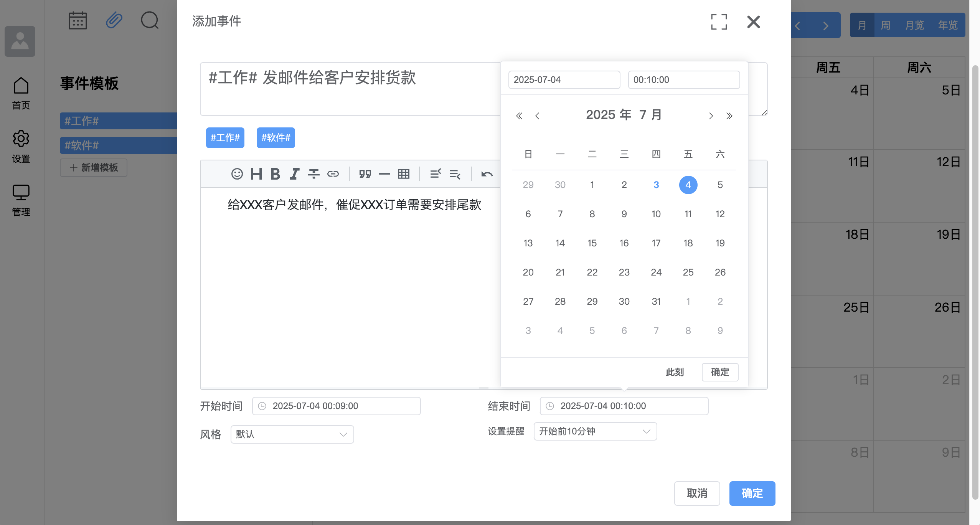Click the magnifier search icon
Viewport: 980px width, 525px height.
(x=150, y=20)
